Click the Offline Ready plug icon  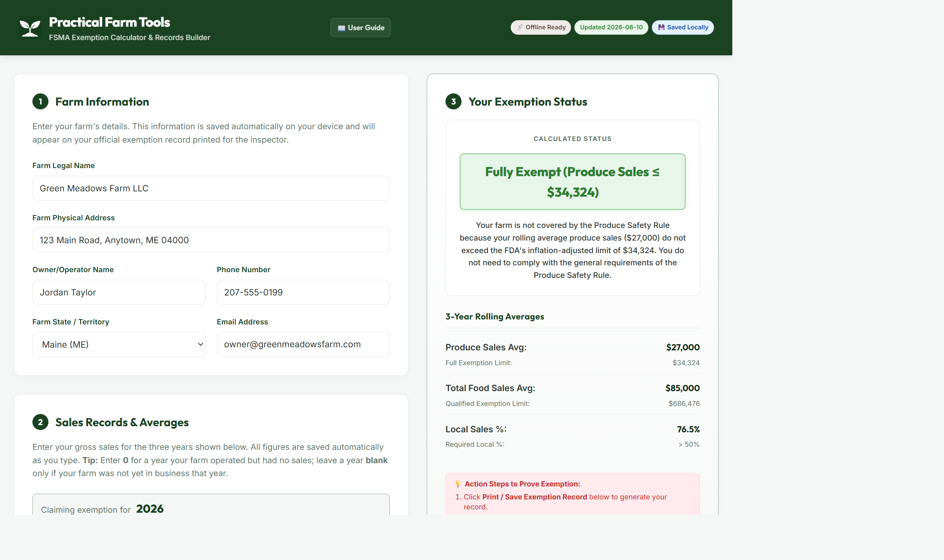520,27
